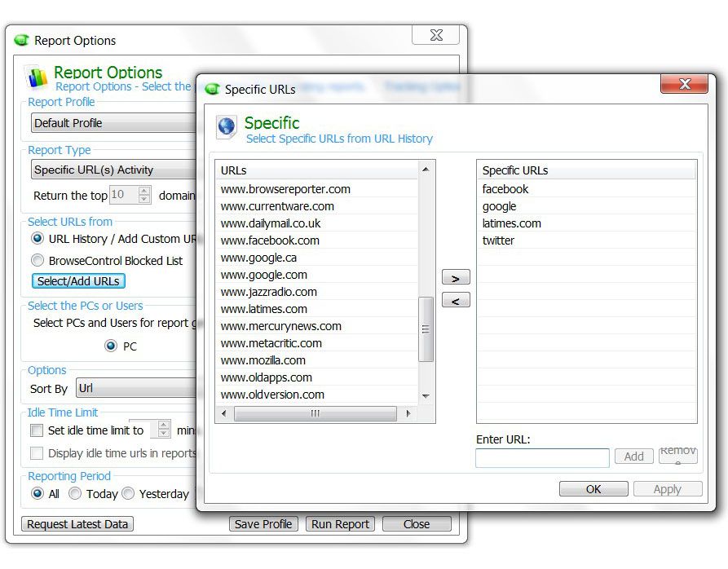Screen dimensions: 728x569
Task: Choose Today reporting period
Action: pos(75,494)
